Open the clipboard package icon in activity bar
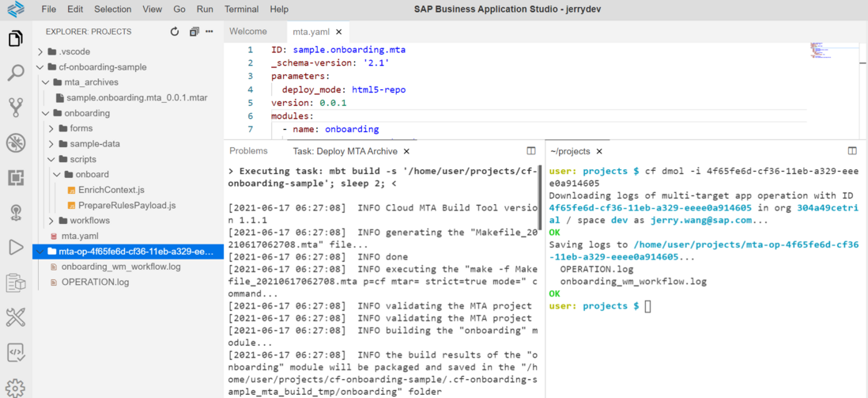The image size is (868, 398). 16,282
